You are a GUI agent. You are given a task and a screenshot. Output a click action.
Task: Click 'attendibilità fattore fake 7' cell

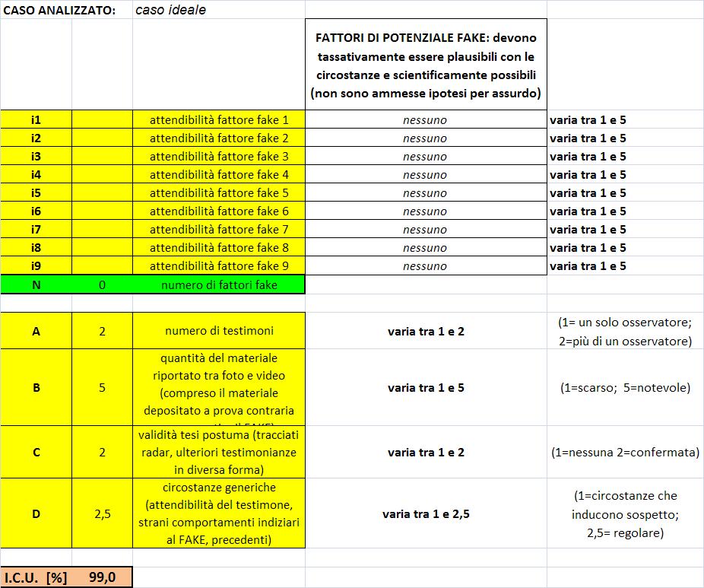(x=219, y=229)
